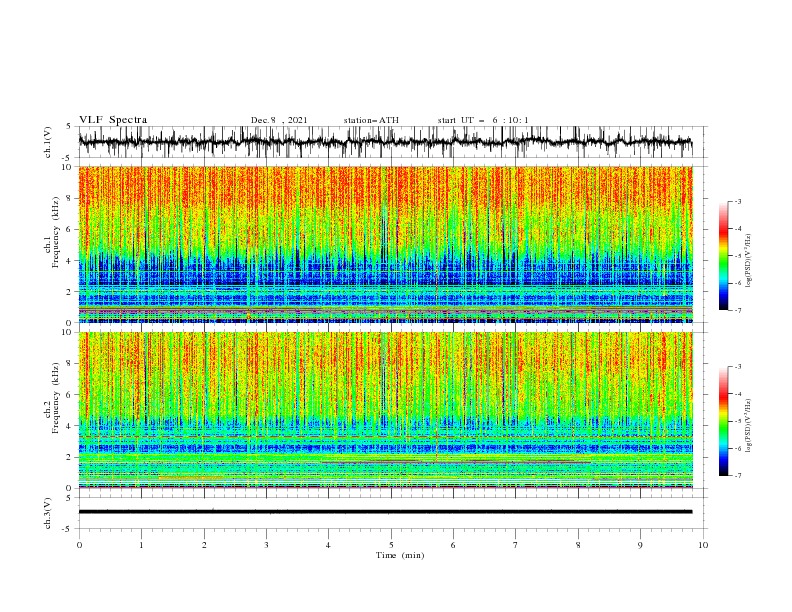Click the ch.2 Frequency (kHz) axis label
Screen dimensions: 792x612
point(52,398)
